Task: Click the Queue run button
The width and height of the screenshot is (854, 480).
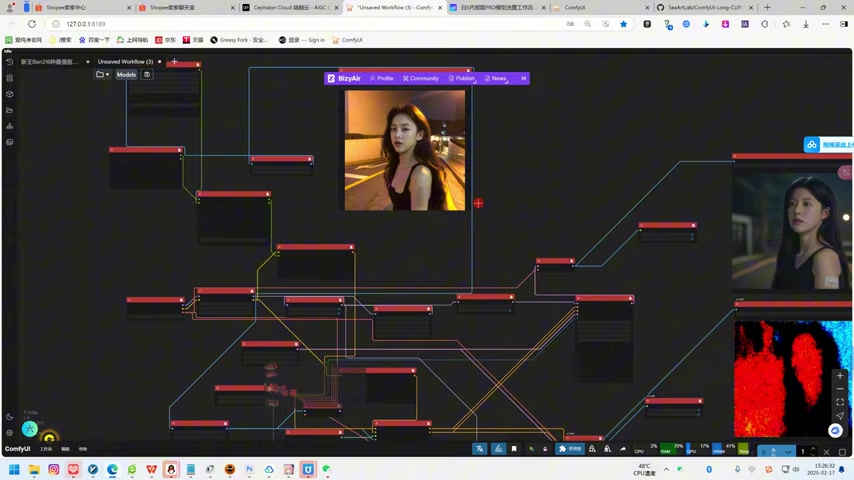Action: coord(768,452)
